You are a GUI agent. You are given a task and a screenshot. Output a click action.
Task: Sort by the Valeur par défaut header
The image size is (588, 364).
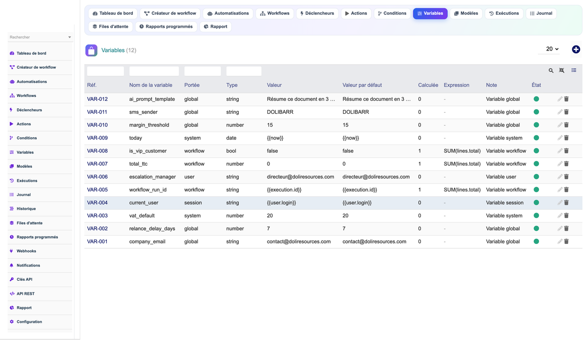[362, 85]
